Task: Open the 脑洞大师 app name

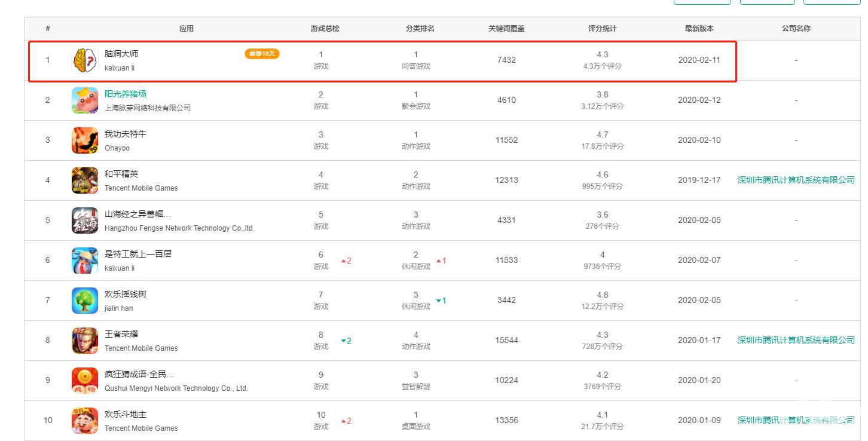Action: click(121, 54)
